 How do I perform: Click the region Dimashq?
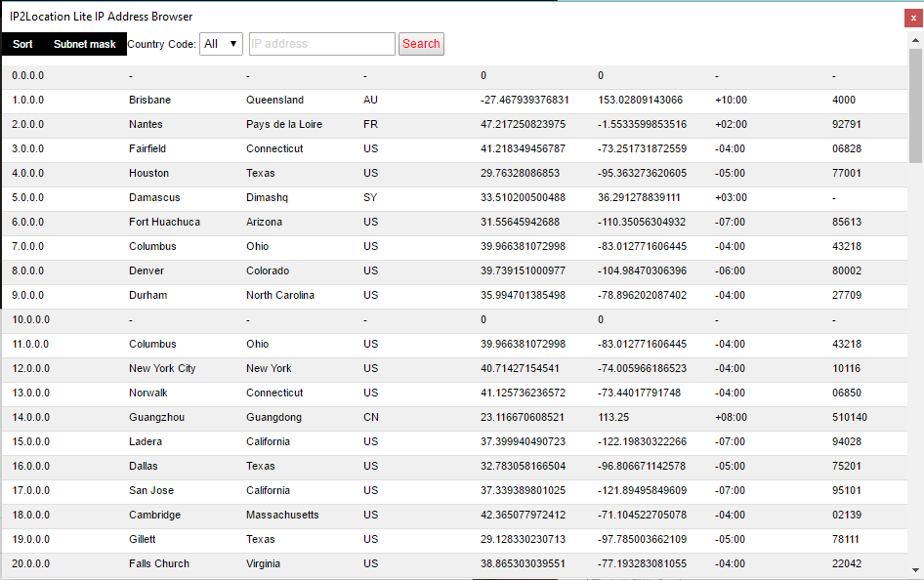point(267,198)
